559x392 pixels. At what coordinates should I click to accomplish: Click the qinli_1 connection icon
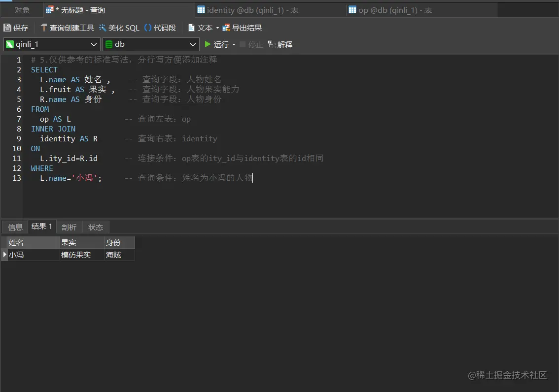10,44
